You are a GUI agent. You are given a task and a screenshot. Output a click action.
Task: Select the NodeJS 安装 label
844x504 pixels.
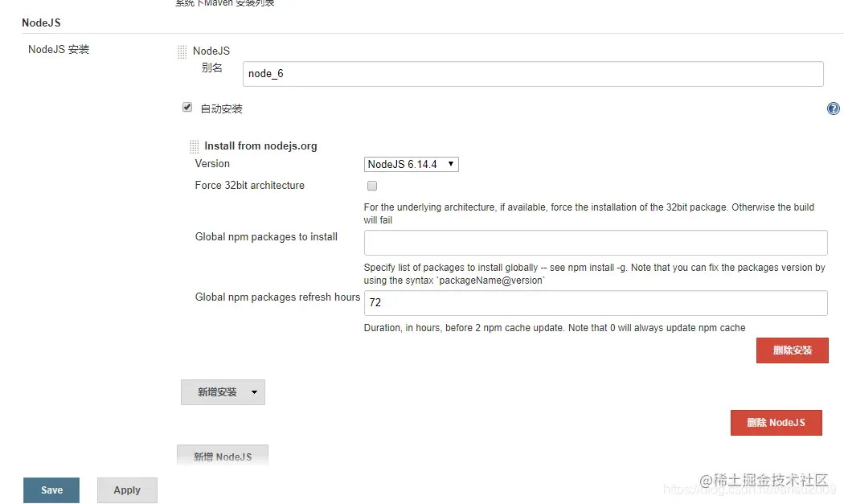tap(59, 50)
